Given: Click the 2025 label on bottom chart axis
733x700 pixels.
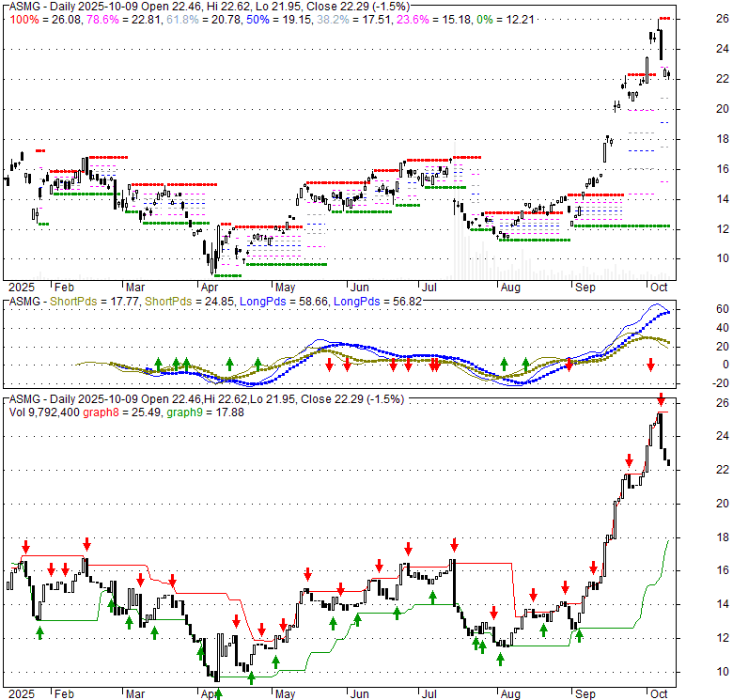Looking at the screenshot, I should point(22,694).
